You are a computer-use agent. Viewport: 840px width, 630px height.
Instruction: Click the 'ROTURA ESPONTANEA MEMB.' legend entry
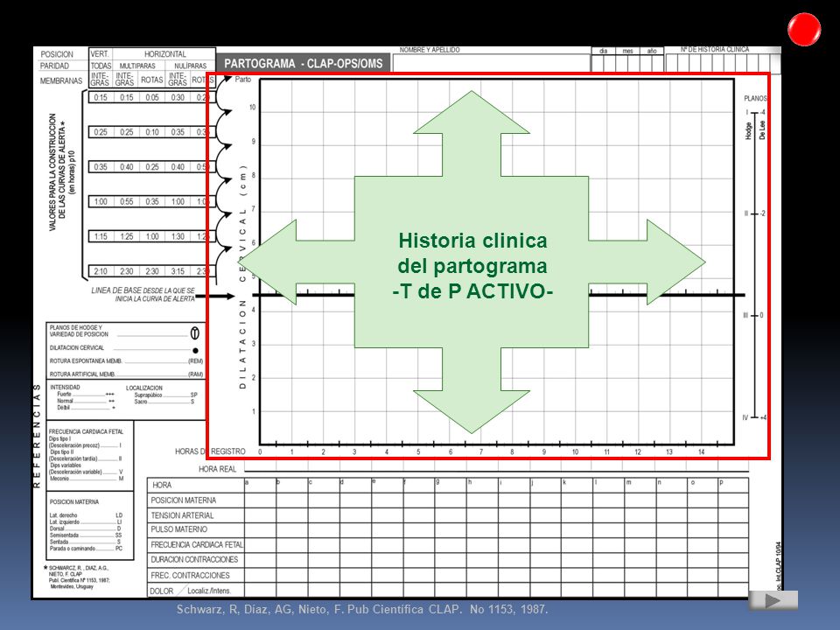87,361
